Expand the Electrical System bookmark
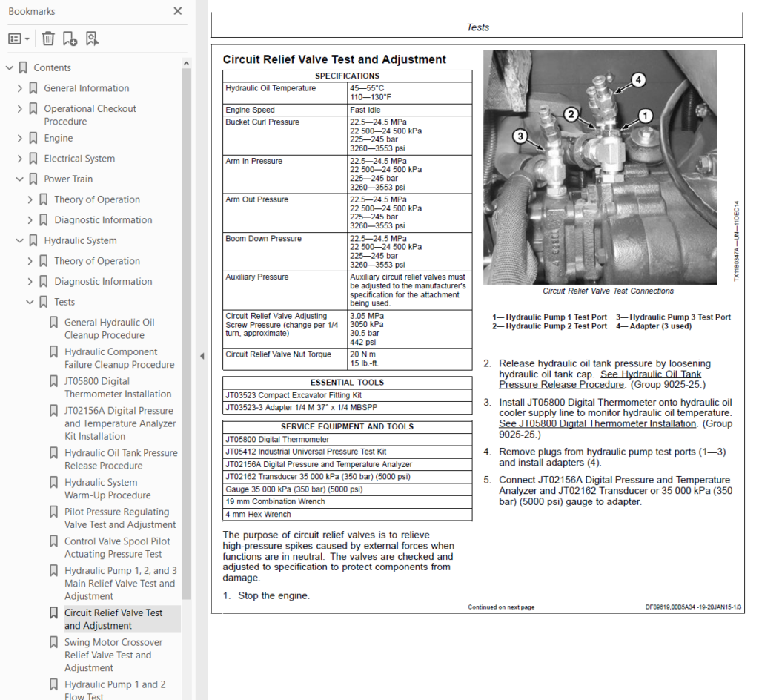 19,158
